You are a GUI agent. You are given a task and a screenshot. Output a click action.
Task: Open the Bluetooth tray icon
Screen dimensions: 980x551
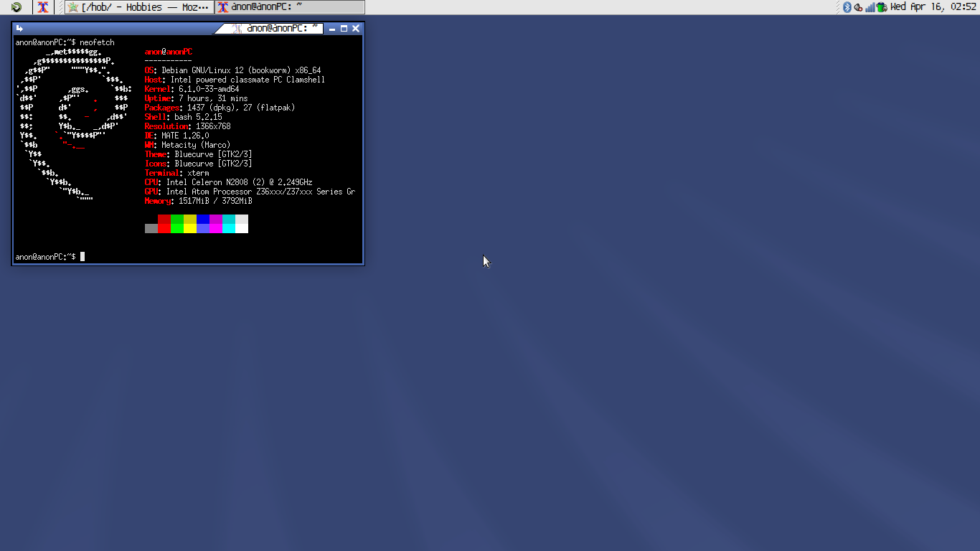pyautogui.click(x=847, y=7)
